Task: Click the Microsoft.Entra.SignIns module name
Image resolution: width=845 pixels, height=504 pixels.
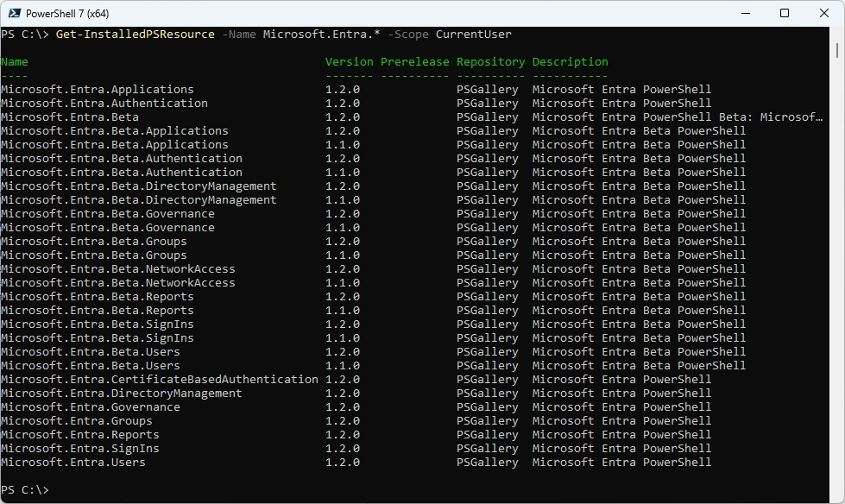Action: pos(80,449)
